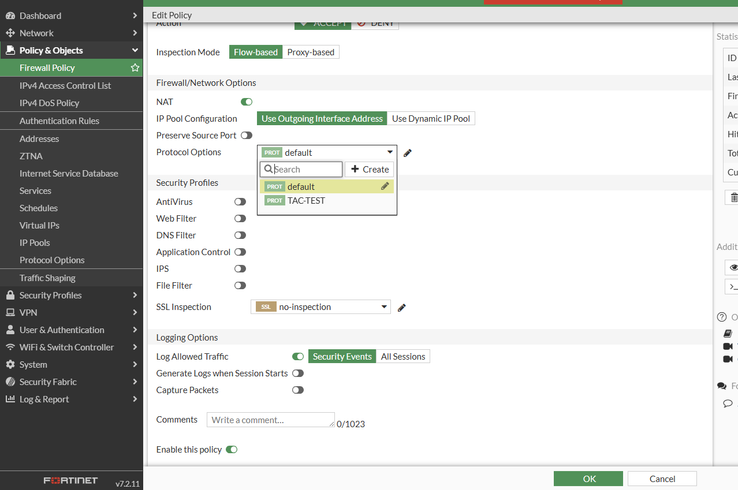Screen dimensions: 738x490
Task: Click the Comments text box
Action: pos(271,420)
